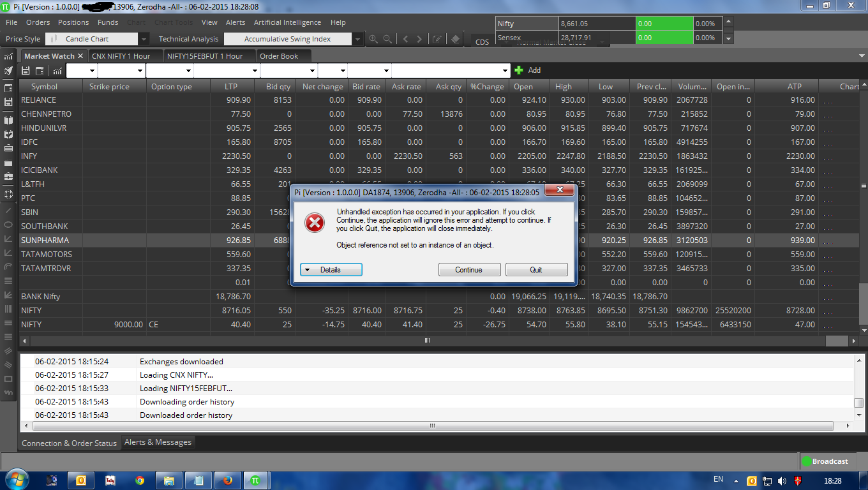Image resolution: width=868 pixels, height=490 pixels.
Task: Click the volume speaker tray icon
Action: [782, 480]
